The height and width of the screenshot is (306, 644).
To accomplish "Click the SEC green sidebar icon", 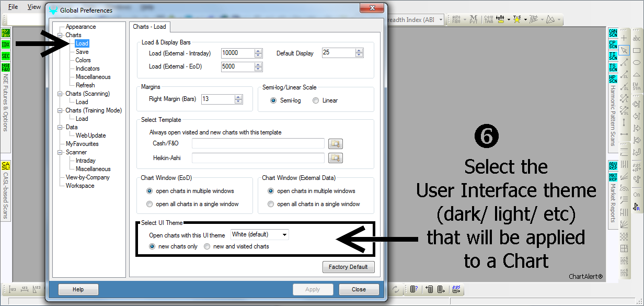I will click(6, 56).
